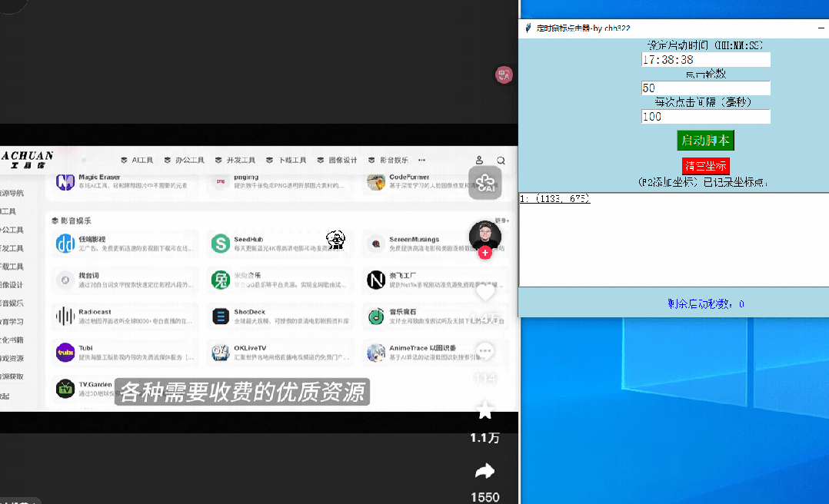
Task: Click the search magnifier icon in site header
Action: (501, 161)
